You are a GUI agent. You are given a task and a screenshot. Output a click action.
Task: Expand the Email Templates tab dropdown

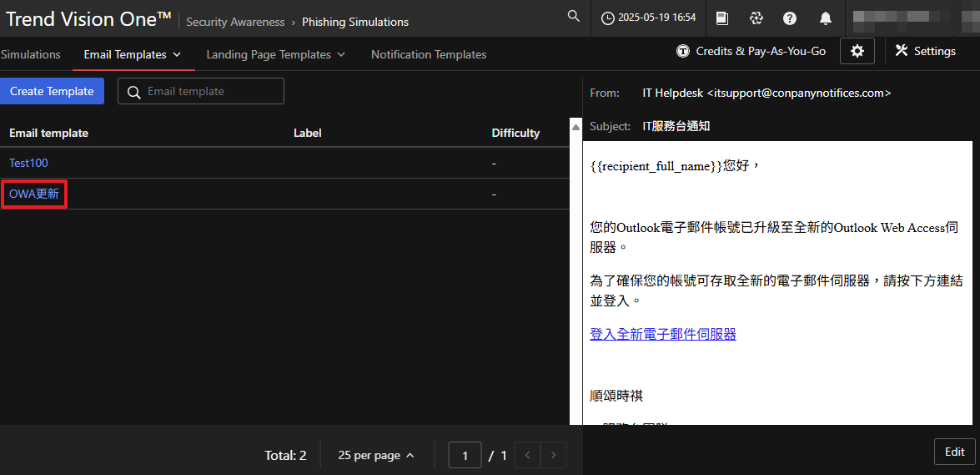point(176,55)
